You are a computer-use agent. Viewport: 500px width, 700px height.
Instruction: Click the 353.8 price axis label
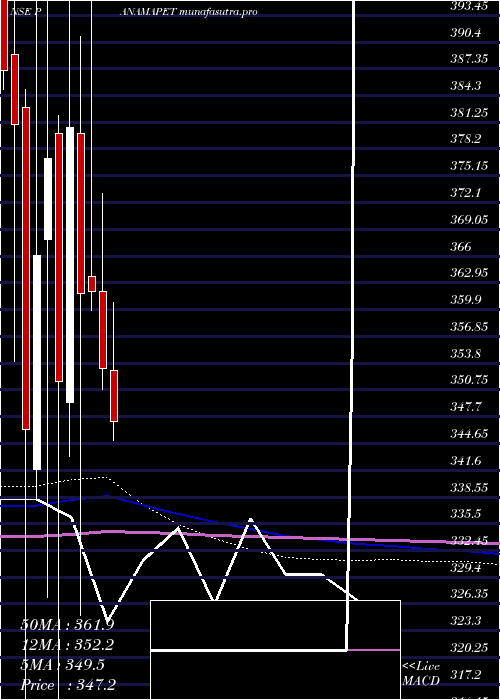pyautogui.click(x=468, y=353)
